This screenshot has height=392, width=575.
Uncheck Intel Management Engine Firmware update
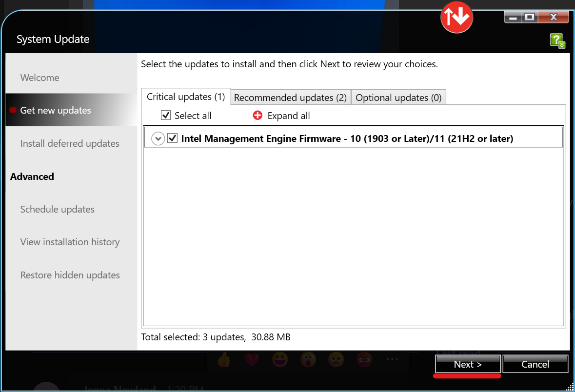click(172, 138)
